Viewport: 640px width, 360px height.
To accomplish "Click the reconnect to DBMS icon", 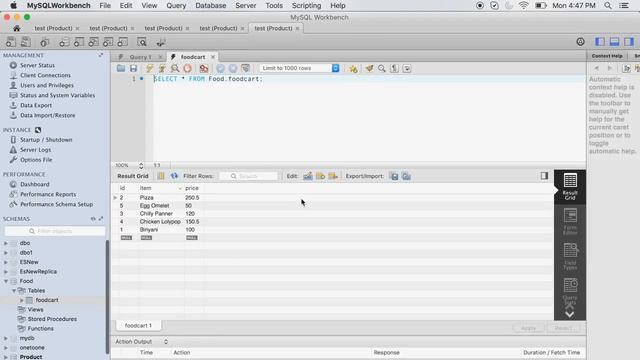I will (160, 42).
